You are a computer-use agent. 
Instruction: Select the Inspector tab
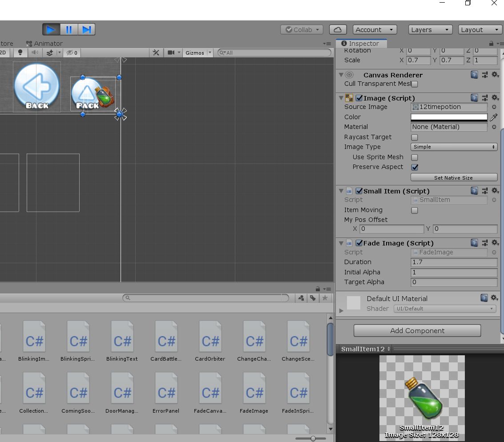click(x=361, y=43)
